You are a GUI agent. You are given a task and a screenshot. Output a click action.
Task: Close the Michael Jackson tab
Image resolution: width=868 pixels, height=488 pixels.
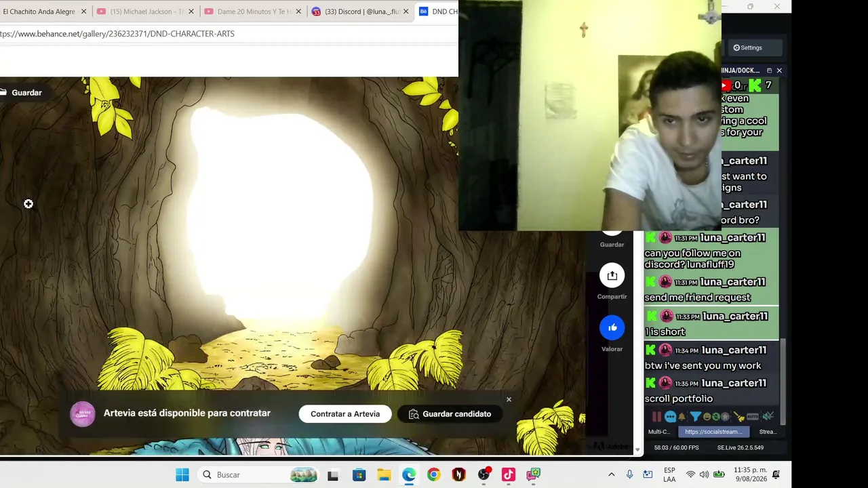(191, 12)
